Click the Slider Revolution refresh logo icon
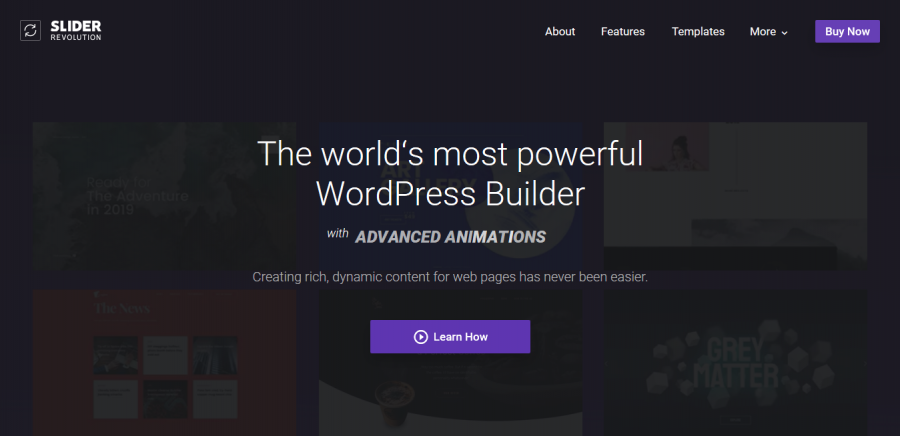This screenshot has height=436, width=900. tap(30, 30)
